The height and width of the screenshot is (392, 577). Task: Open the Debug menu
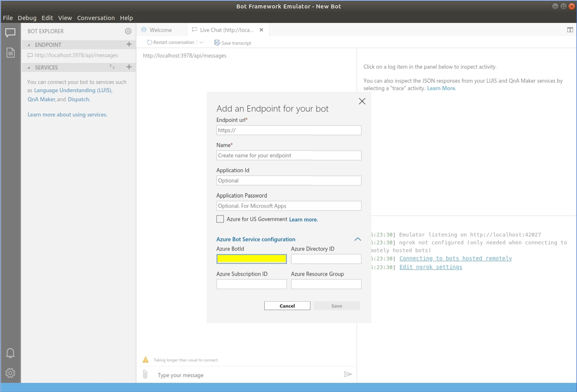[27, 18]
